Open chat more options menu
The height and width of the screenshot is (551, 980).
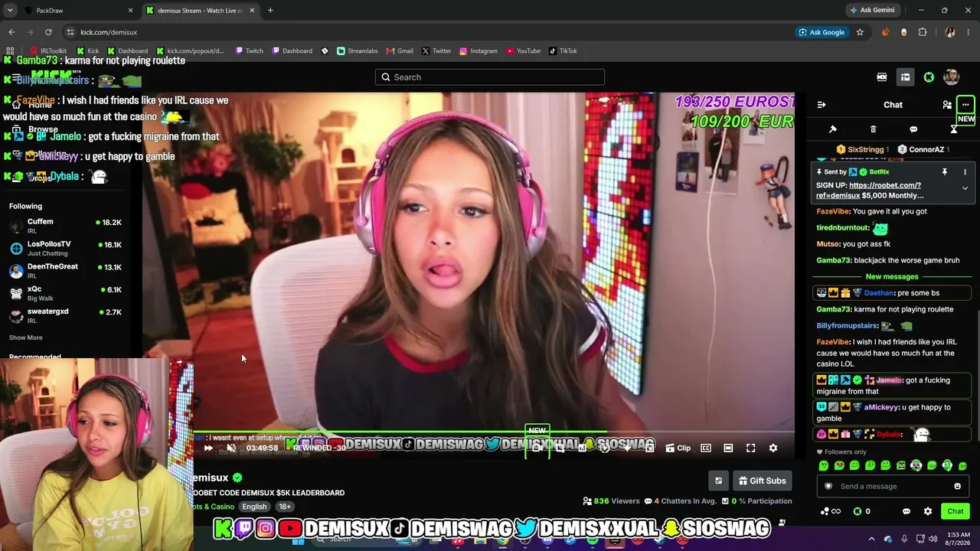965,105
